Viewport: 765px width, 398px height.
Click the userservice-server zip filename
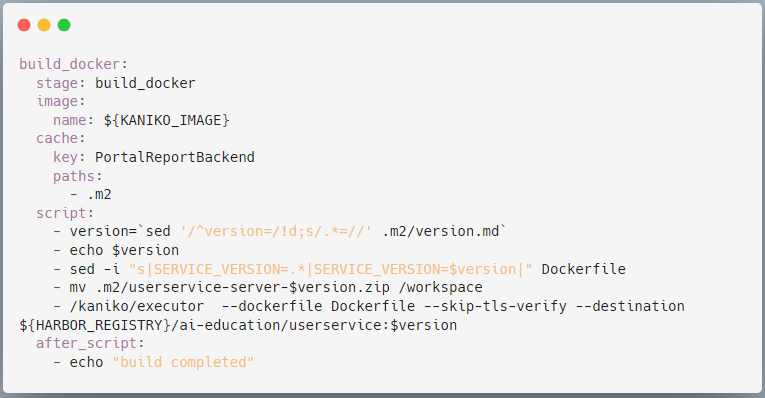[x=242, y=287]
